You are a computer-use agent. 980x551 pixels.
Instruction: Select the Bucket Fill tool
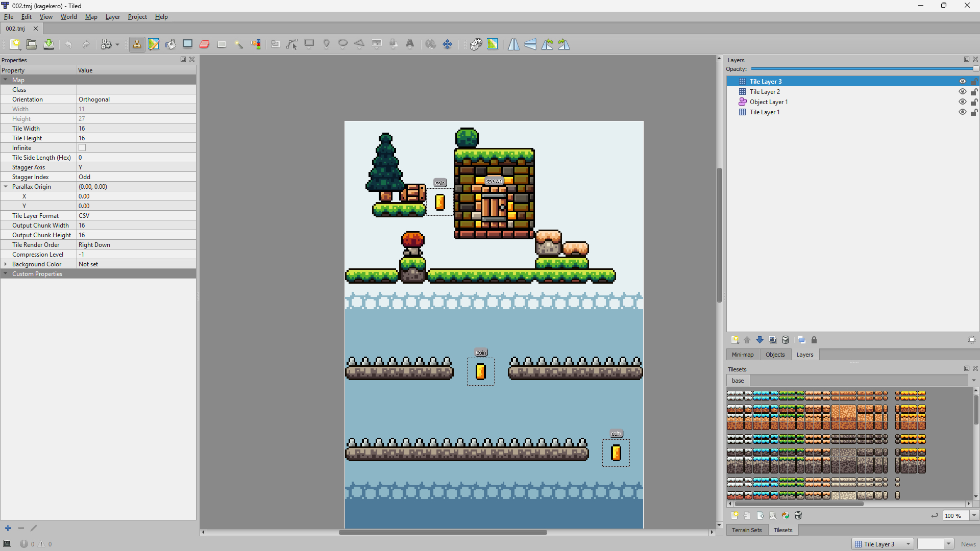click(x=171, y=44)
